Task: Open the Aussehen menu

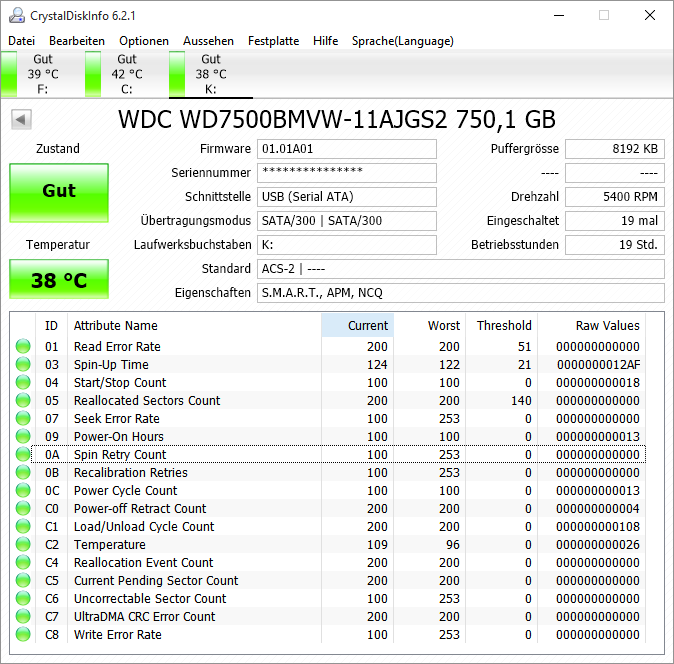Action: [x=208, y=41]
